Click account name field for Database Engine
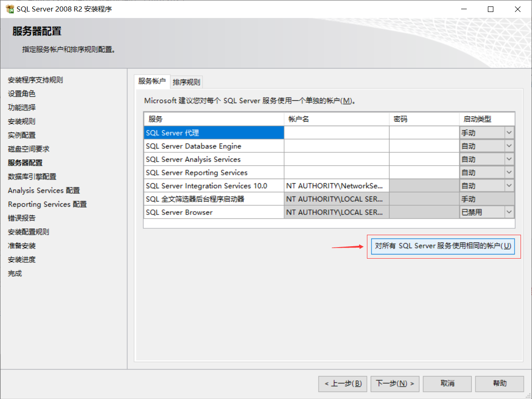This screenshot has width=532, height=399. point(337,146)
